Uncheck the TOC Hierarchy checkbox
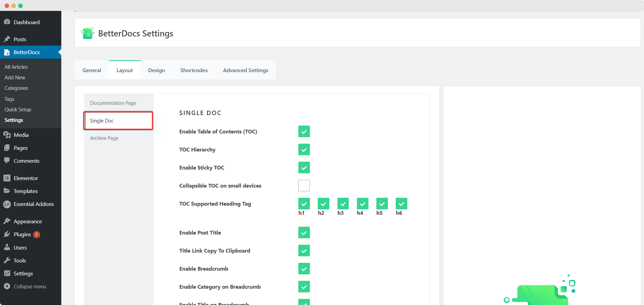Screen dimensions: 644x305 [304, 149]
